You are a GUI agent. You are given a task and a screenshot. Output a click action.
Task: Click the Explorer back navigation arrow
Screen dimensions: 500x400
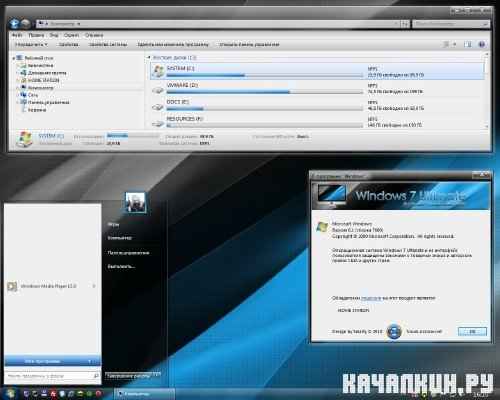[x=14, y=24]
